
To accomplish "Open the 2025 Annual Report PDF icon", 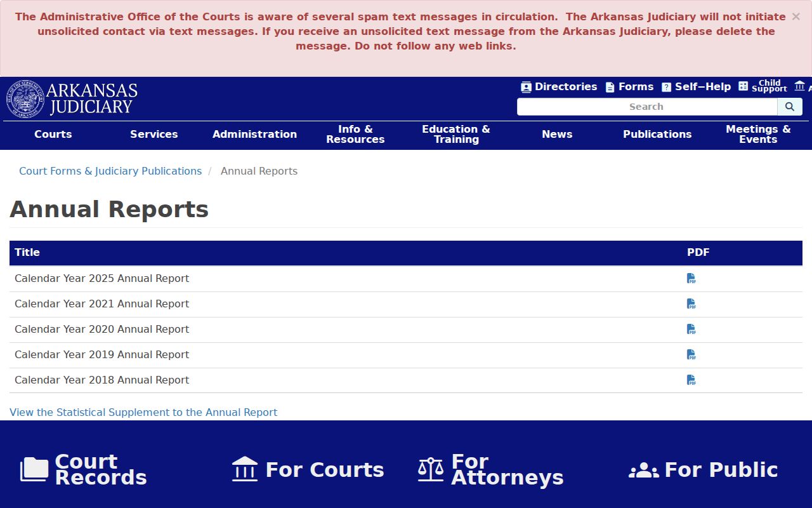I will pos(691,278).
